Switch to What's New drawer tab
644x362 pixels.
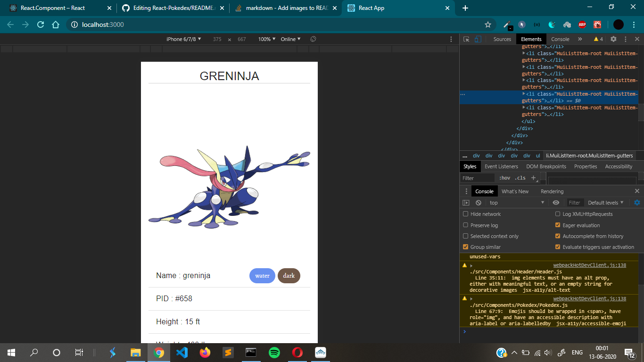[515, 191]
